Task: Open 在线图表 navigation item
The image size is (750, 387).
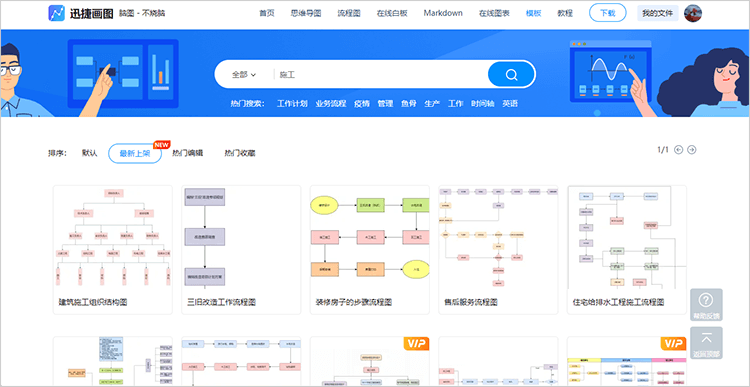Action: pyautogui.click(x=494, y=13)
